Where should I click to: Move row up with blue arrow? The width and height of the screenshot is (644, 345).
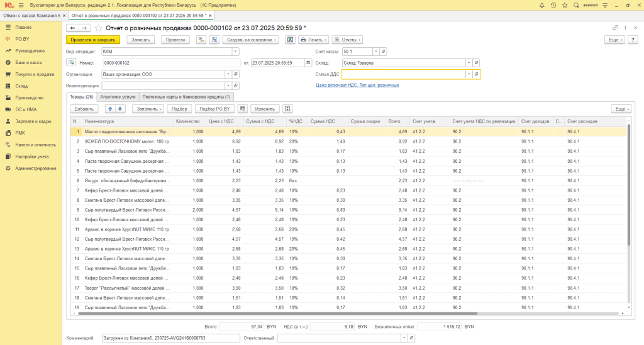pyautogui.click(x=109, y=109)
